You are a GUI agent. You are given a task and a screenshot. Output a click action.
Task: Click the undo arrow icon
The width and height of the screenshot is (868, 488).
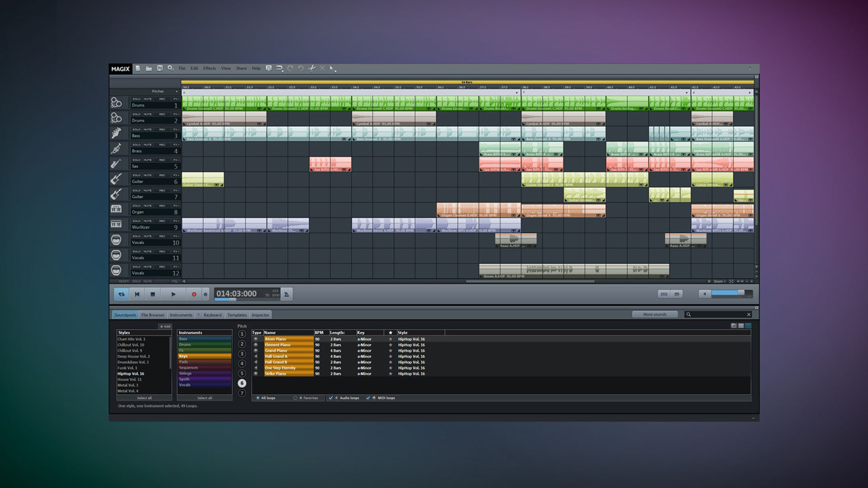tap(290, 68)
